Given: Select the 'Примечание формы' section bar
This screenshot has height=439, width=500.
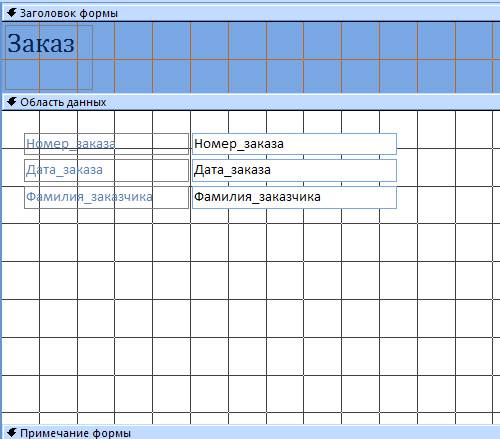Looking at the screenshot, I should 251,432.
